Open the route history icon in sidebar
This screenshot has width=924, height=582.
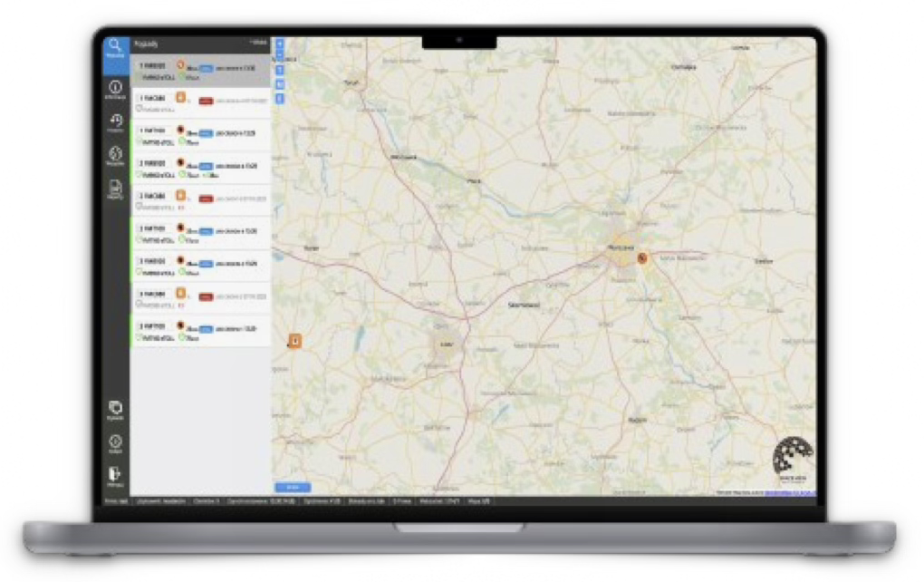point(115,121)
